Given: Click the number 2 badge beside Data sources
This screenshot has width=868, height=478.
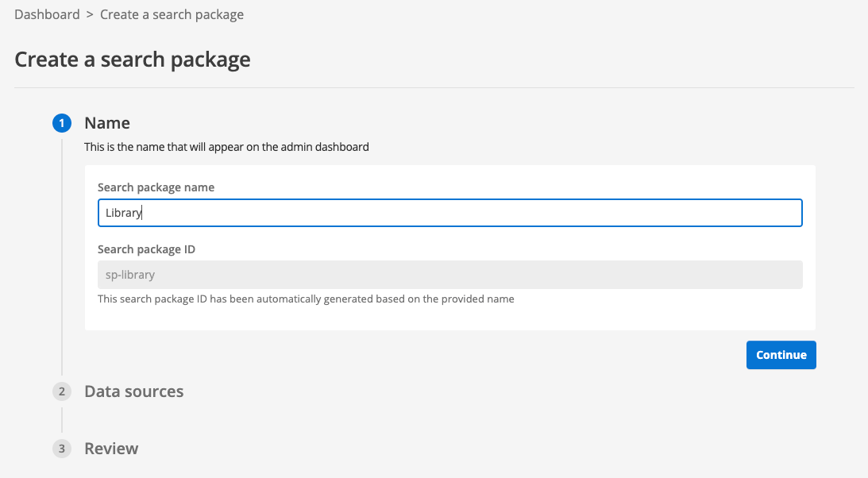Looking at the screenshot, I should click(62, 391).
